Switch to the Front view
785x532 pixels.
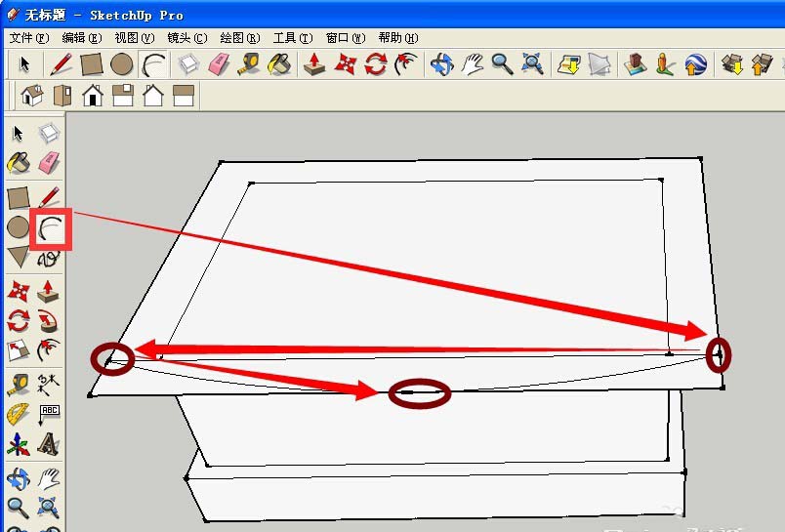point(93,95)
